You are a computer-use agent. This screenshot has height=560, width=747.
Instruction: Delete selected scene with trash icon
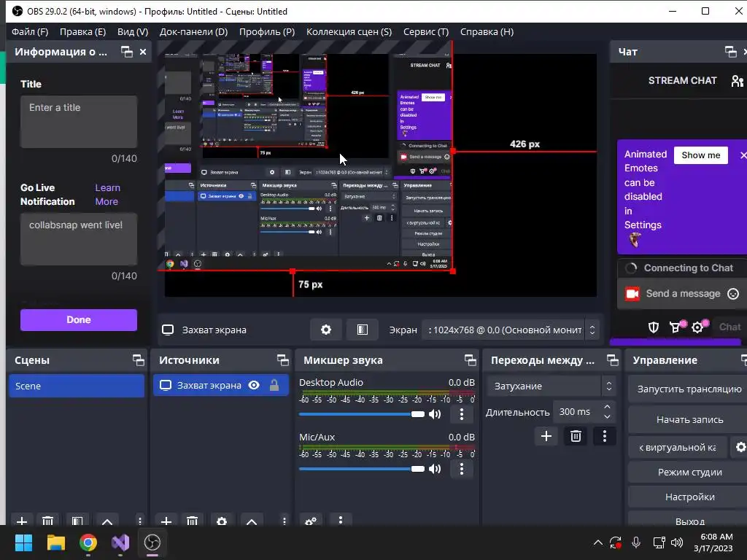tap(47, 521)
